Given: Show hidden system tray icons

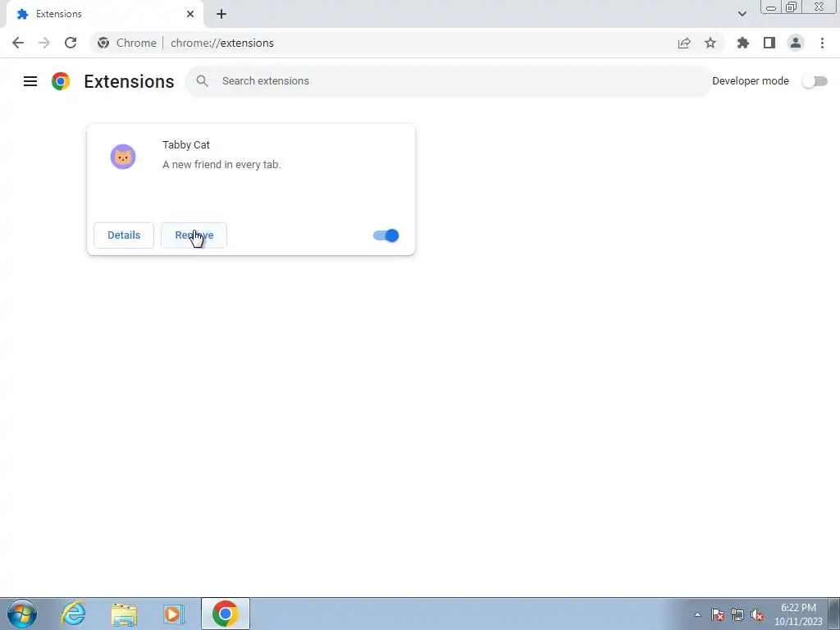Looking at the screenshot, I should 697,614.
